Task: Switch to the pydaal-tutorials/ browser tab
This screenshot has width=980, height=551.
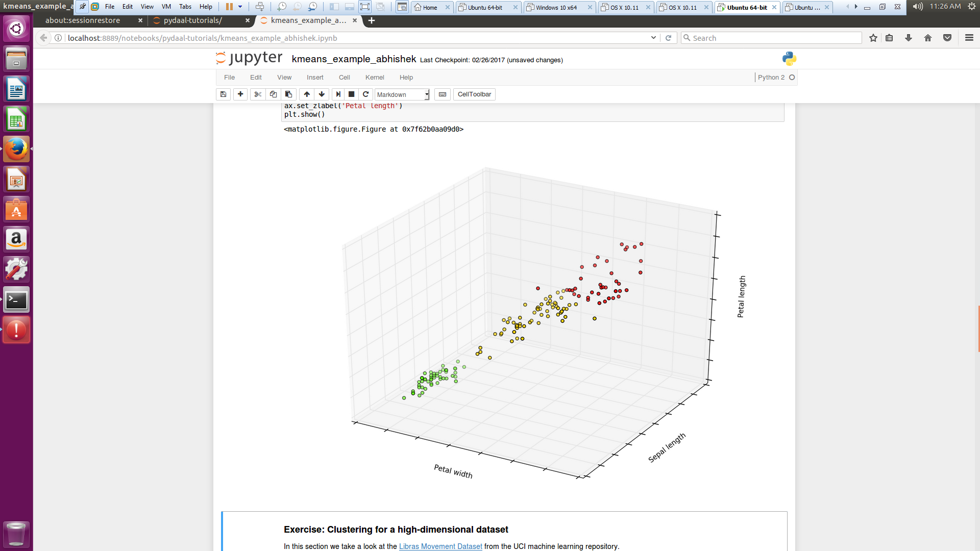Action: (x=193, y=20)
